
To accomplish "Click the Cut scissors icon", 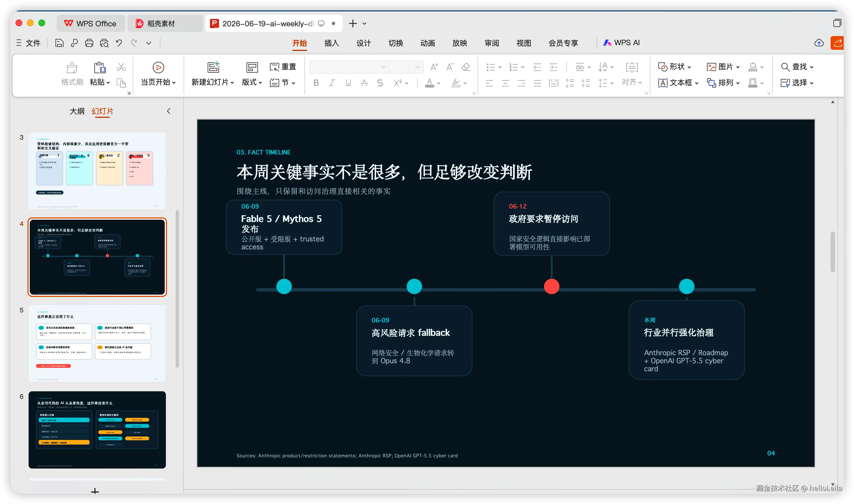I will tap(121, 67).
